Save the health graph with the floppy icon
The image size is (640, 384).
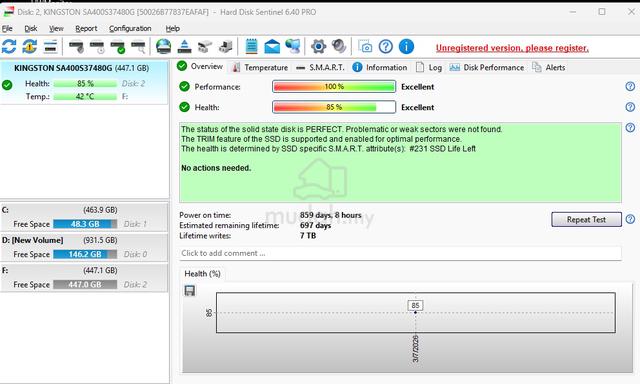[190, 291]
